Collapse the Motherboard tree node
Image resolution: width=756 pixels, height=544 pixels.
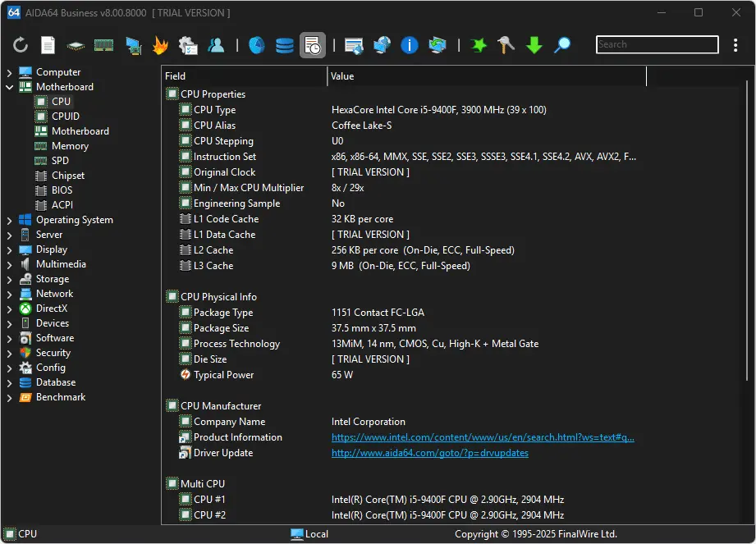coord(10,87)
